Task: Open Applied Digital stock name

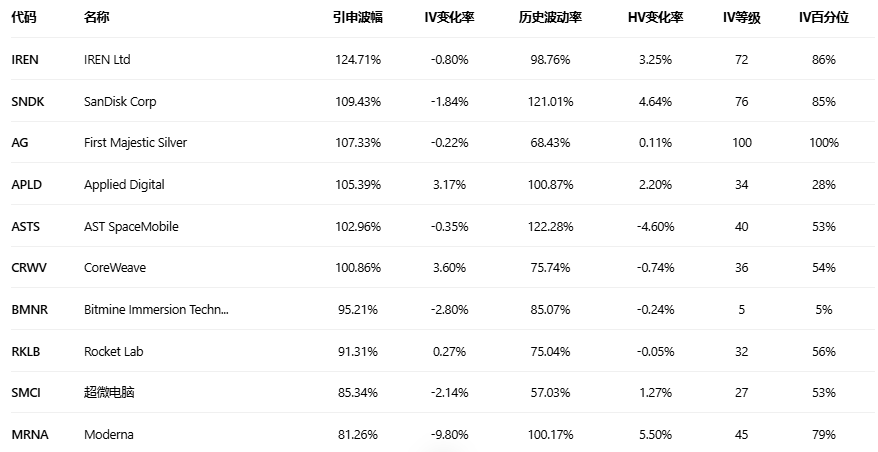Action: pos(124,185)
